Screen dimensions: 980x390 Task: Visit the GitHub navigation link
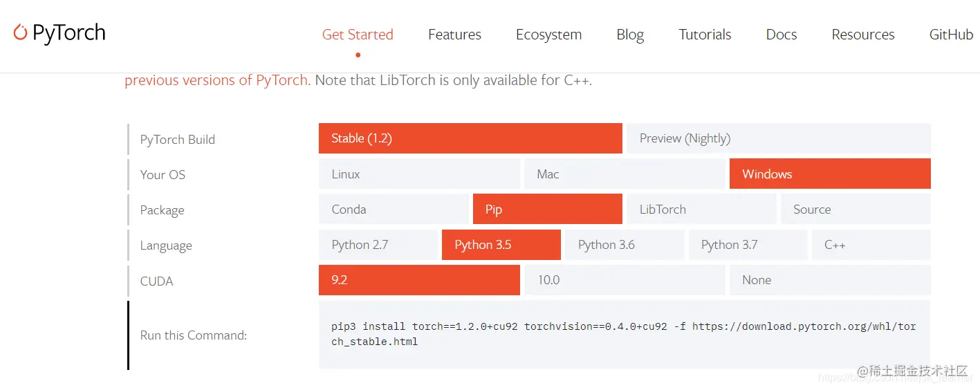click(951, 35)
